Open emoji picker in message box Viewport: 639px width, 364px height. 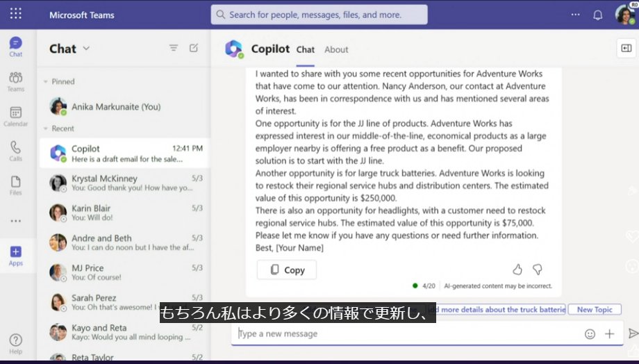pos(590,334)
